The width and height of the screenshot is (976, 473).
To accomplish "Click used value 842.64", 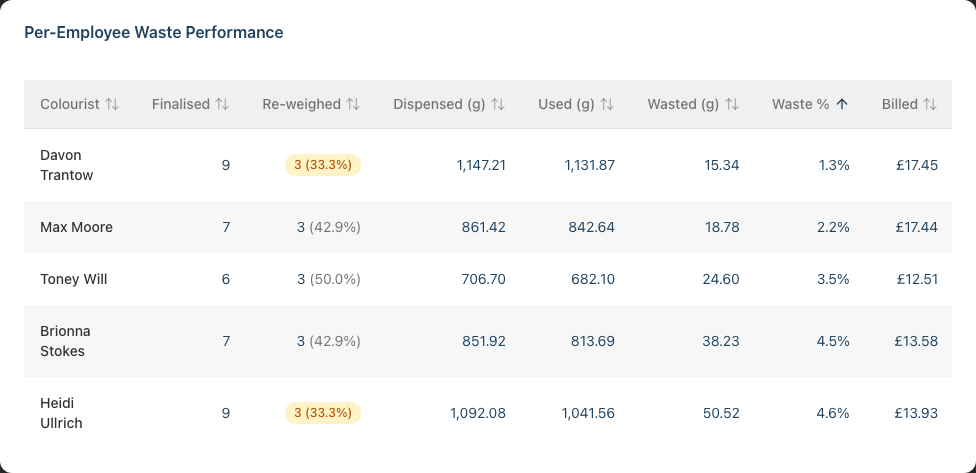I will [591, 227].
